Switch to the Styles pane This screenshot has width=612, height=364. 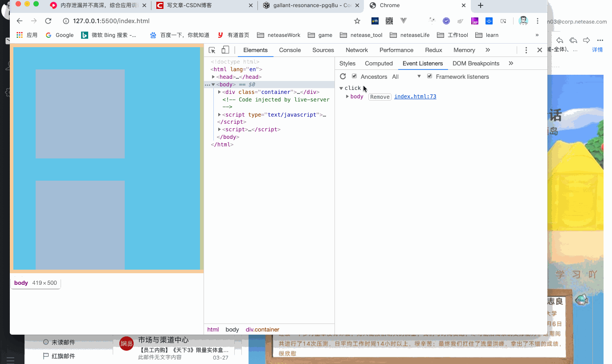pyautogui.click(x=347, y=63)
